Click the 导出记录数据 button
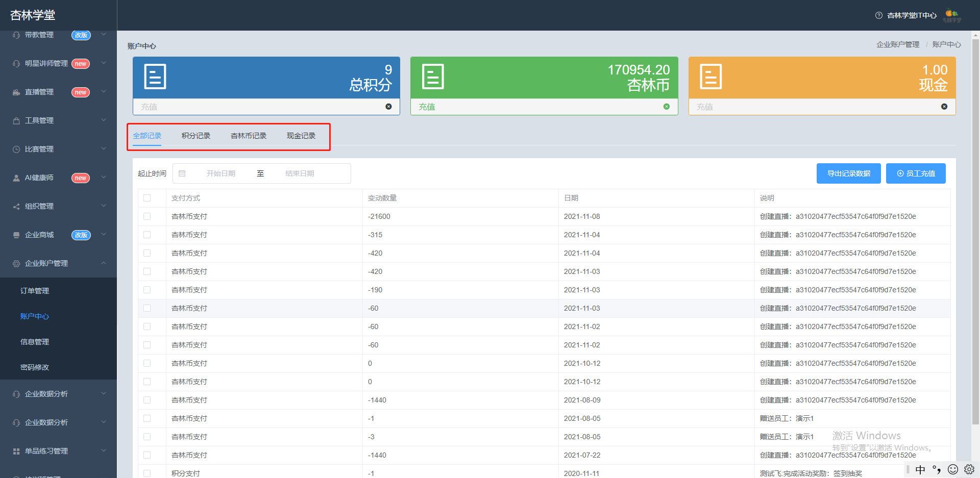This screenshot has width=980, height=478. pos(849,173)
